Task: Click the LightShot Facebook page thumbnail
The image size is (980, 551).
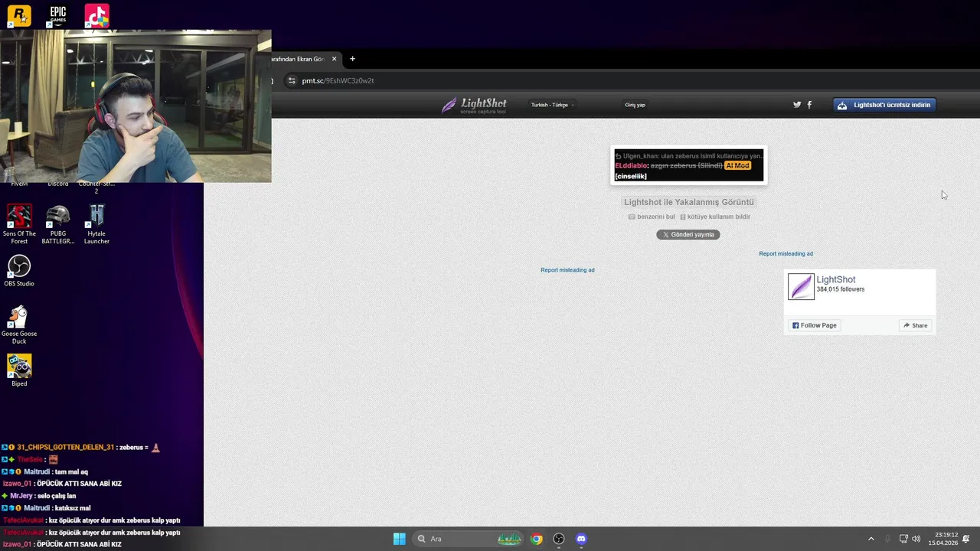Action: click(801, 286)
